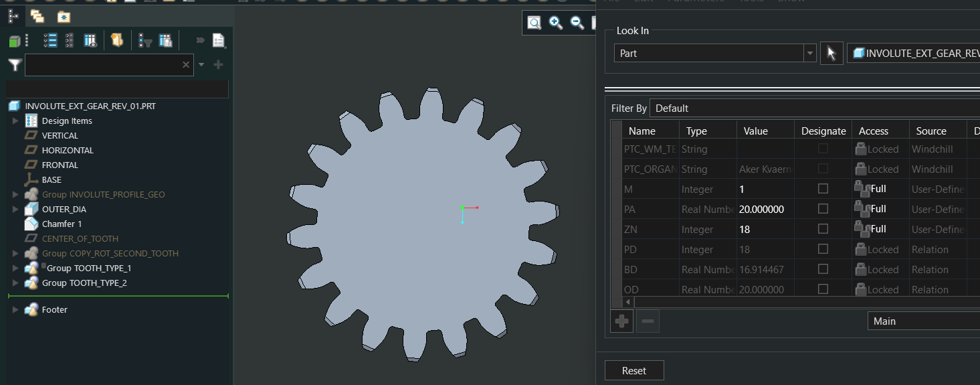This screenshot has height=385, width=980.
Task: Click the lock icon in M row
Action: [x=862, y=189]
